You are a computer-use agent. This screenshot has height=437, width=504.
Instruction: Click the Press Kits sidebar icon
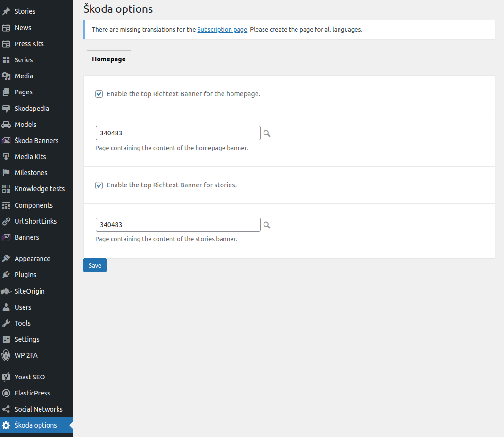coord(6,44)
